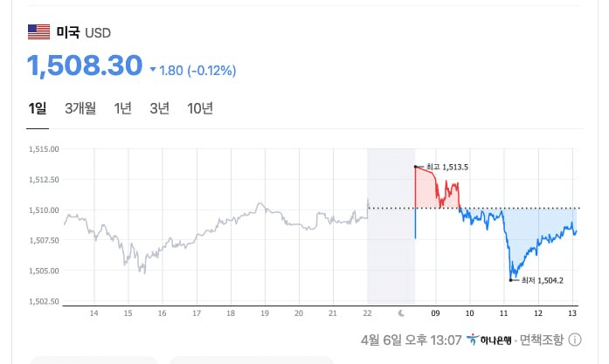The image size is (609, 364).
Task: Click the 4월 6일 오후 13:07 timestamp
Action: pyautogui.click(x=410, y=340)
